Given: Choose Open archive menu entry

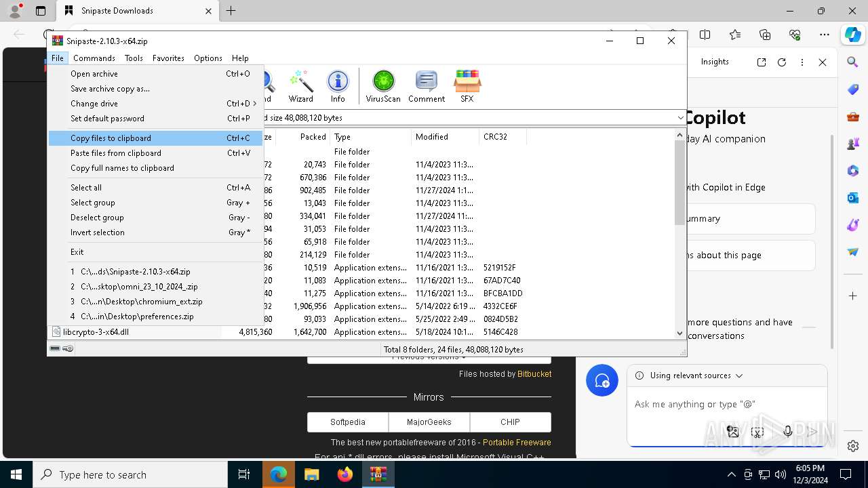Looking at the screenshot, I should [x=156, y=74].
